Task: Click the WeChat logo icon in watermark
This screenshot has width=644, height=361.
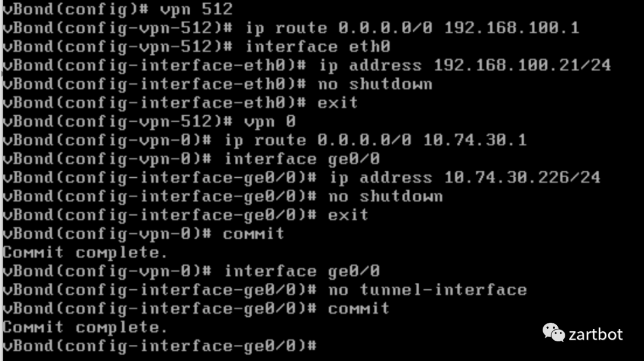Action: 553,332
